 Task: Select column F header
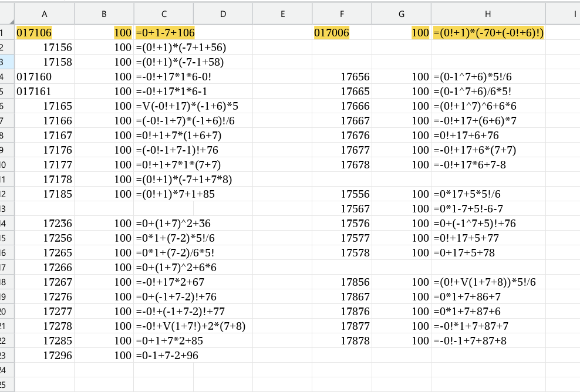coord(342,13)
